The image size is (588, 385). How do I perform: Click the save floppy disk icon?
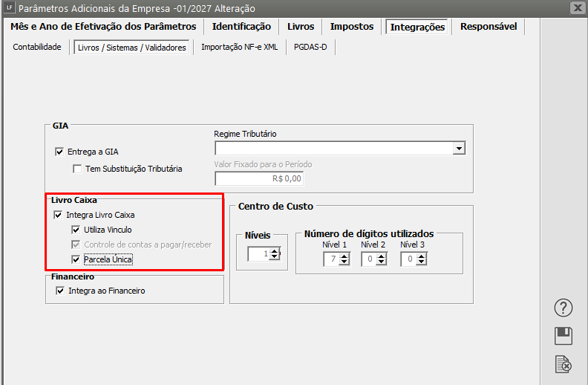[564, 336]
